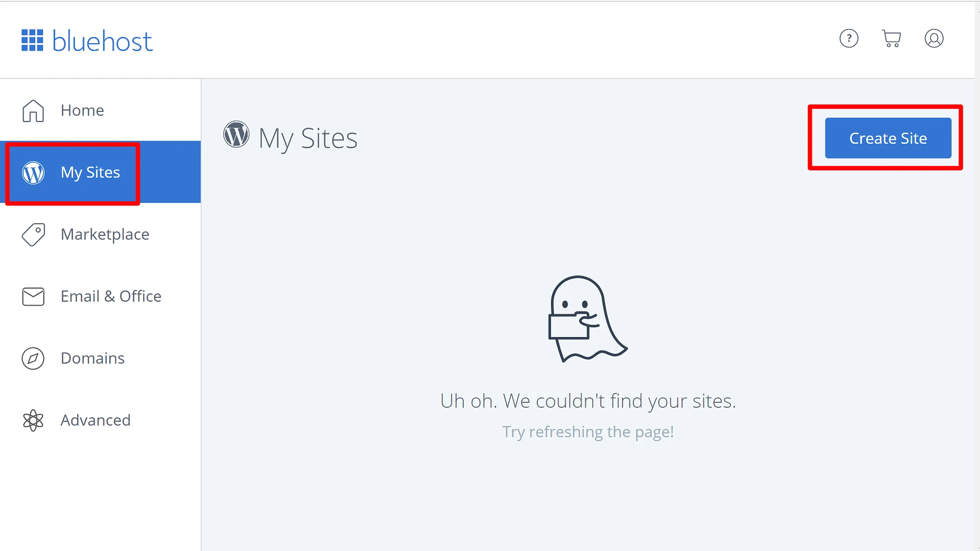This screenshot has height=551, width=980.
Task: Click the WordPress My Sites icon
Action: pos(33,172)
